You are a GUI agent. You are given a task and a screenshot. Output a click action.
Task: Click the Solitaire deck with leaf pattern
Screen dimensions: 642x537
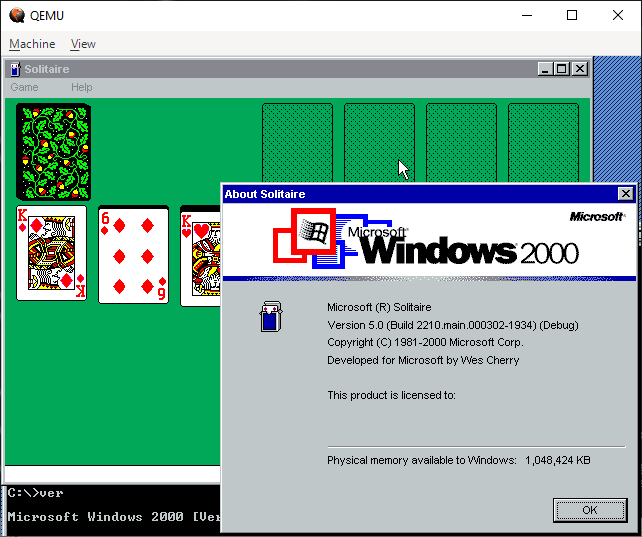coord(53,152)
